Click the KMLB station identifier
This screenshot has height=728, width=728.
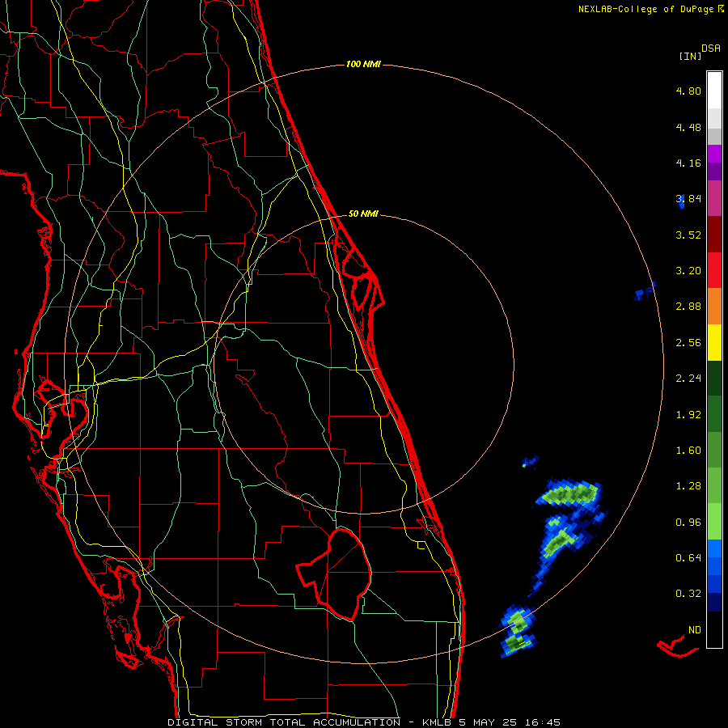[437, 722]
